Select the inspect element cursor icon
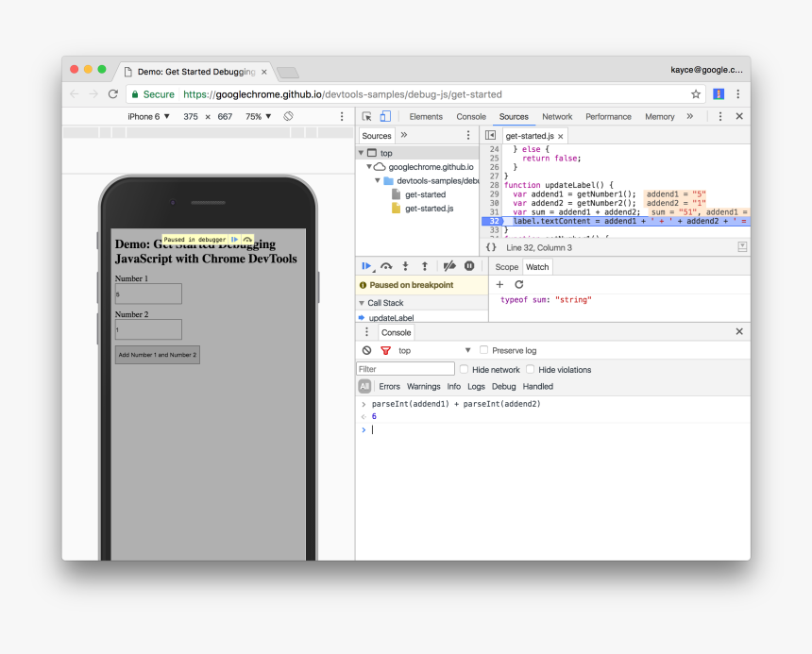 coord(365,115)
